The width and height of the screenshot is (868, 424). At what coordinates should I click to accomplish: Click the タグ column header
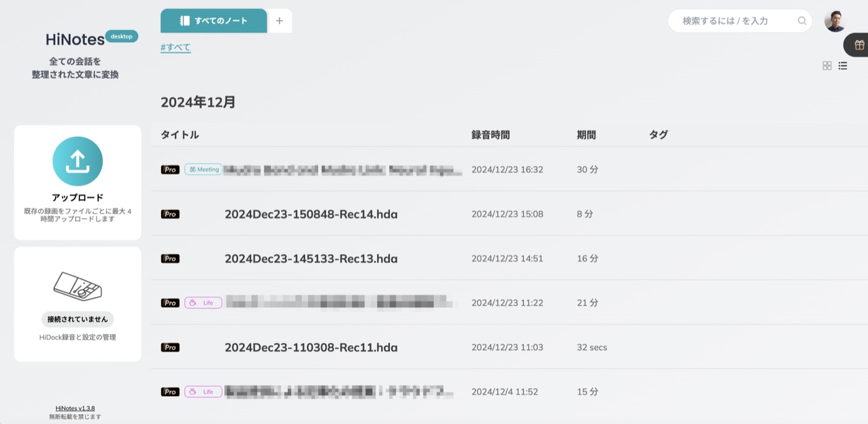click(658, 135)
